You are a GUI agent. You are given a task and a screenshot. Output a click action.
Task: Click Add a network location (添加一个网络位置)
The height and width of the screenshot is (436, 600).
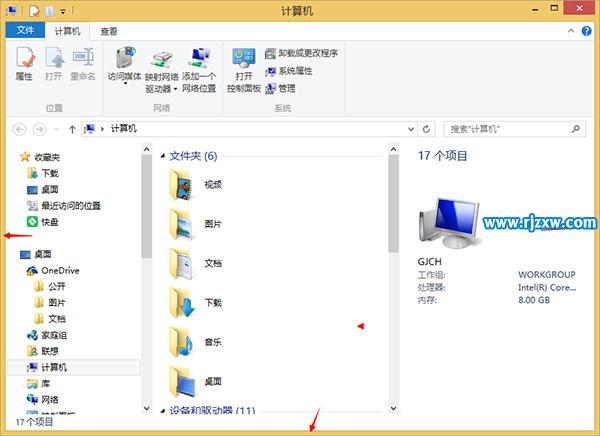199,71
